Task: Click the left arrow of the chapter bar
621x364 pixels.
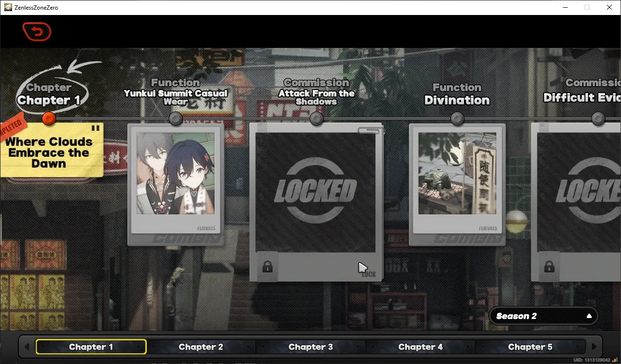Action: click(x=27, y=347)
